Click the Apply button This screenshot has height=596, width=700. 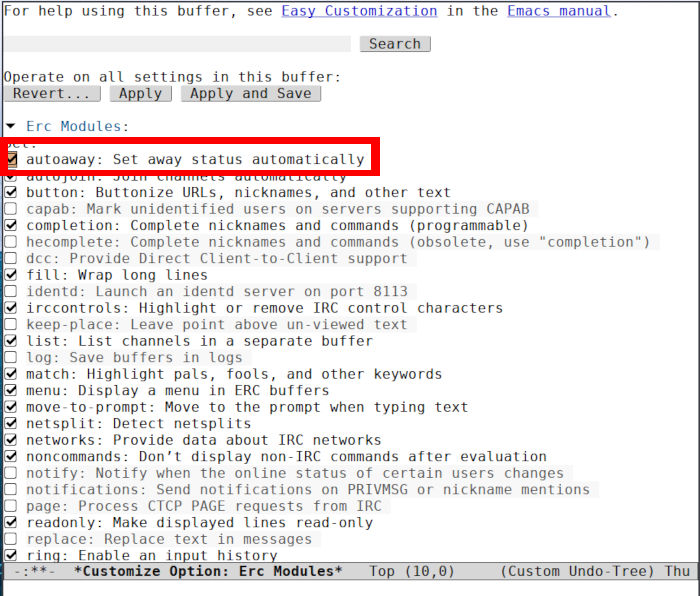141,94
